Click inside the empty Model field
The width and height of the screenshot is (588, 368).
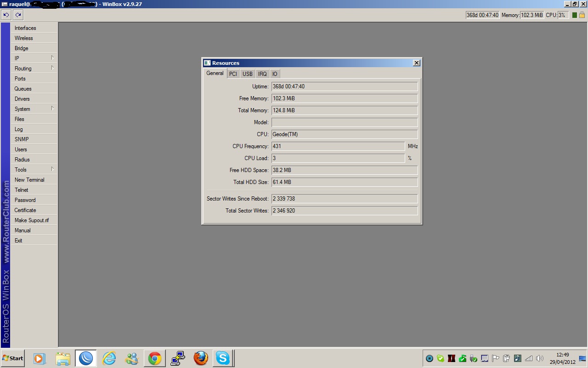(344, 122)
